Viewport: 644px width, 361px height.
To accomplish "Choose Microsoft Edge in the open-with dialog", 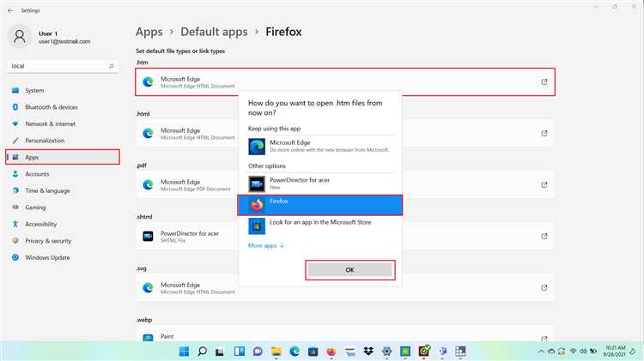I will (320, 147).
